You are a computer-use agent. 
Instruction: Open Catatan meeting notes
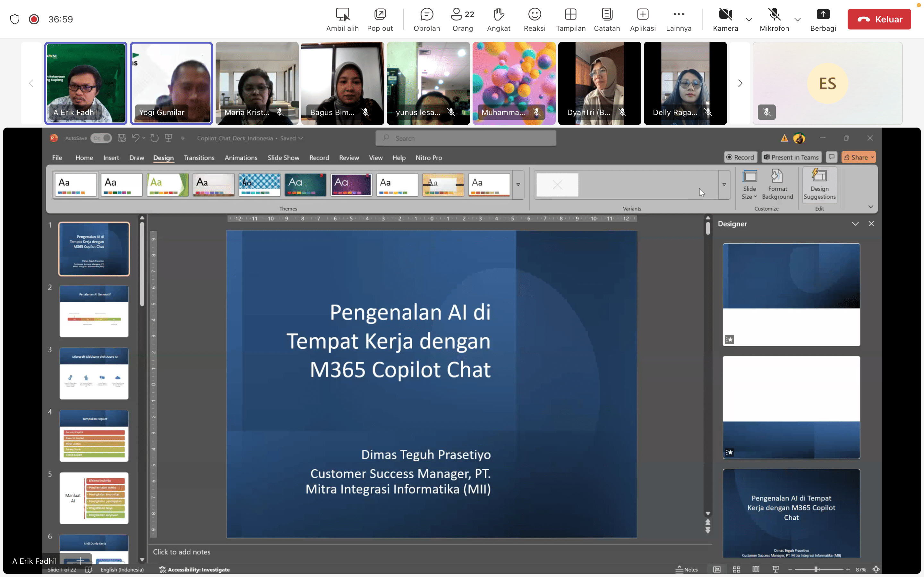(x=606, y=19)
